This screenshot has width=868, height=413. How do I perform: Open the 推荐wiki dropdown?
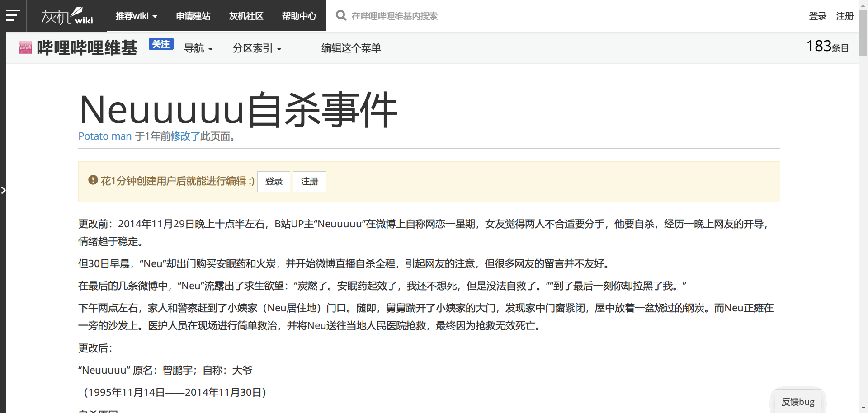(x=136, y=16)
